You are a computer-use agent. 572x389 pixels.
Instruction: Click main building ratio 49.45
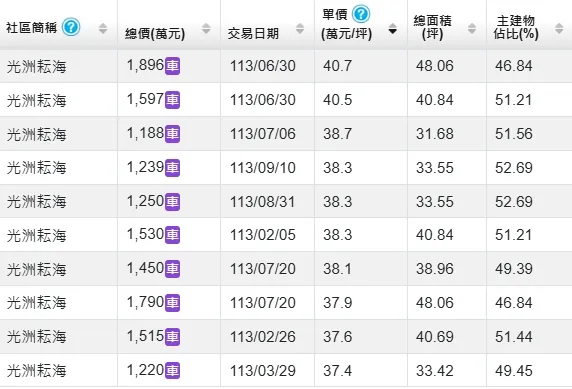point(514,371)
